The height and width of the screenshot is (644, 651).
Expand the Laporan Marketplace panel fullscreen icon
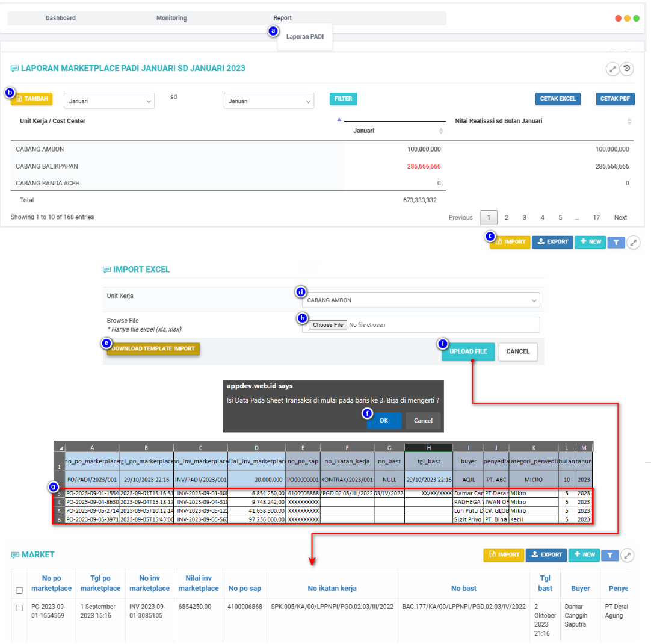pos(612,69)
